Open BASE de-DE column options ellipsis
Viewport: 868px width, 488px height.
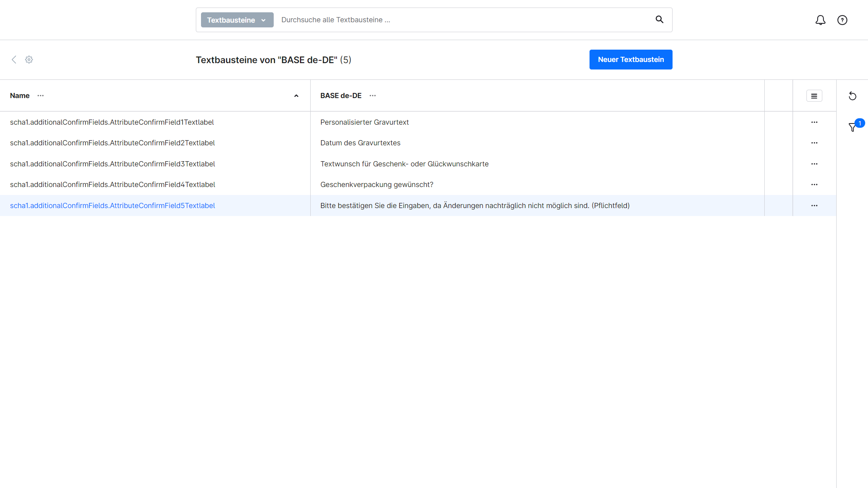pos(373,96)
